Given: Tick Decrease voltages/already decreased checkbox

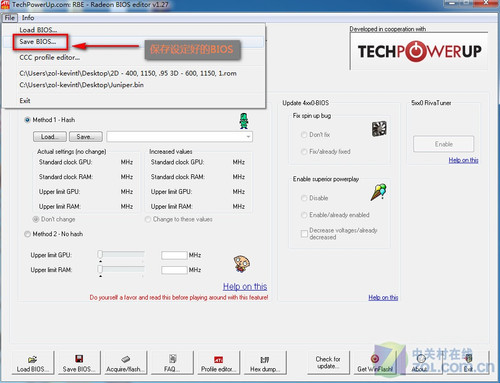Looking at the screenshot, I should pos(304,234).
